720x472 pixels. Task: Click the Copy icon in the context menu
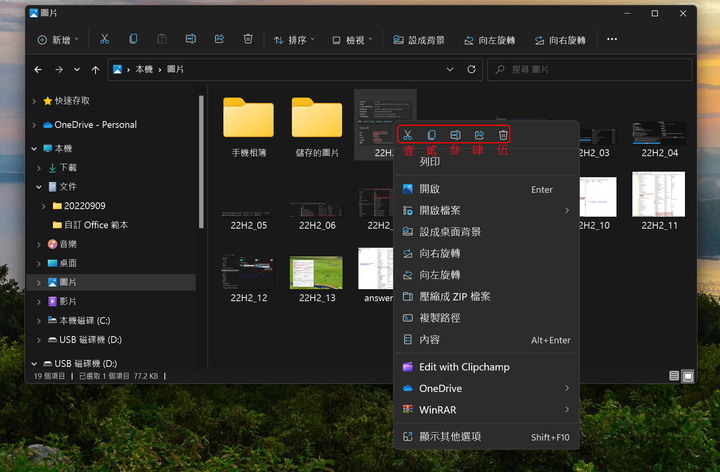(432, 135)
